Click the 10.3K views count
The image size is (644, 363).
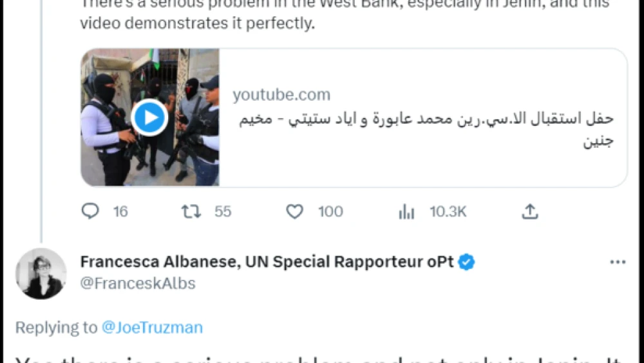448,211
